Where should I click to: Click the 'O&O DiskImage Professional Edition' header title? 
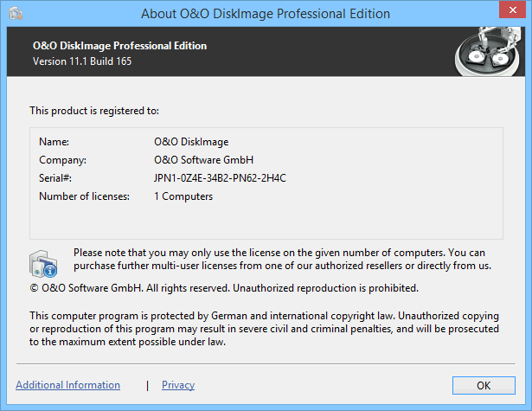[x=119, y=46]
